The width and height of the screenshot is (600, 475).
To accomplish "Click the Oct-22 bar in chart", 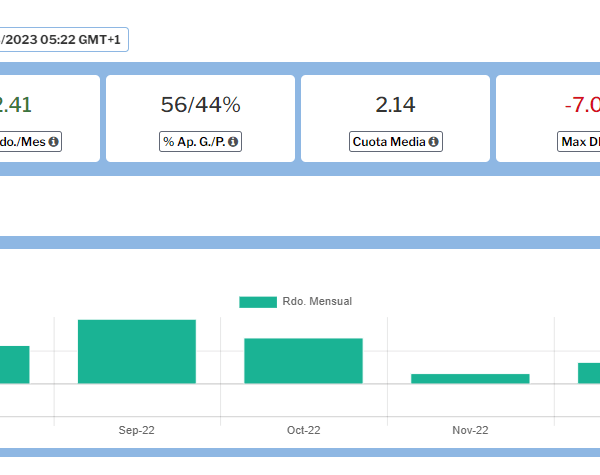I will pyautogui.click(x=303, y=361).
